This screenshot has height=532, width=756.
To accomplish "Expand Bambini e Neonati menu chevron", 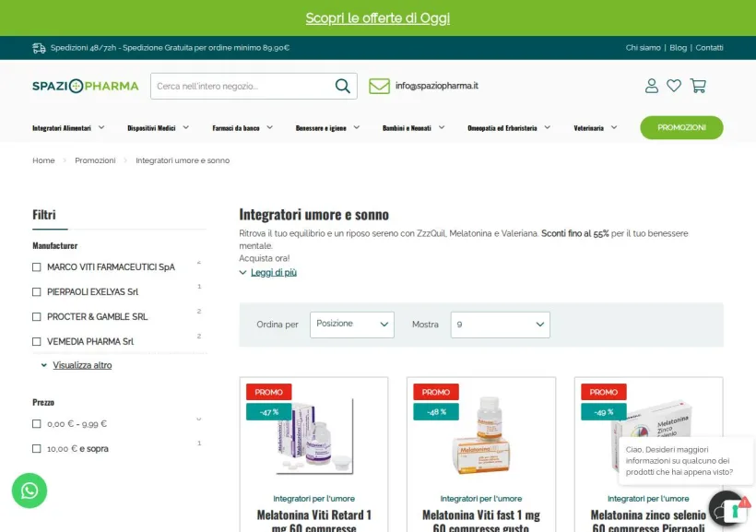I will tap(442, 127).
